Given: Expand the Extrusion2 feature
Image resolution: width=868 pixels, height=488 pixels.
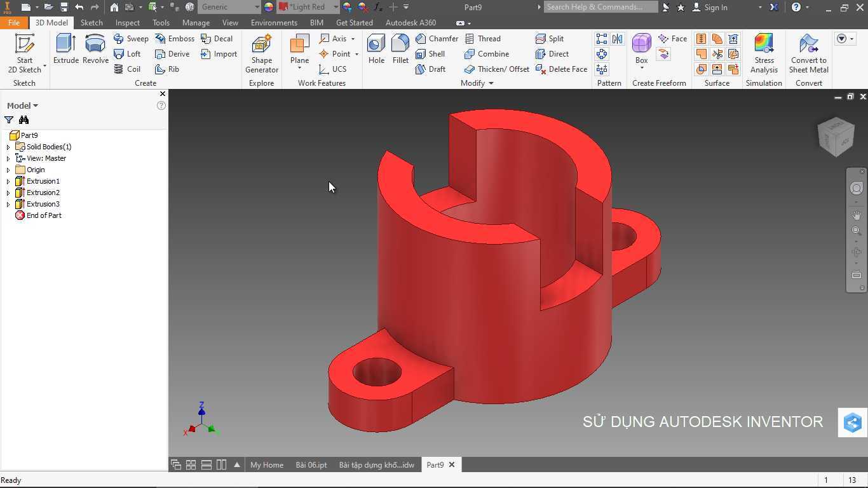Looking at the screenshot, I should click(x=8, y=193).
